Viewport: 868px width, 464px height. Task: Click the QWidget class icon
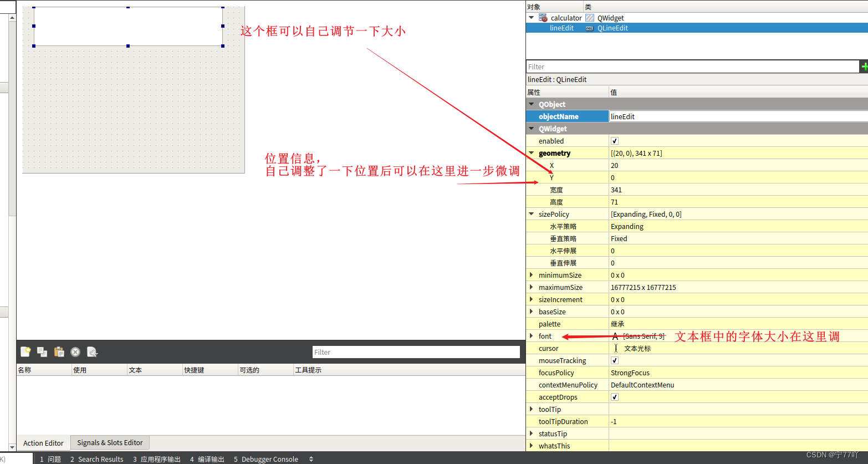(x=590, y=18)
